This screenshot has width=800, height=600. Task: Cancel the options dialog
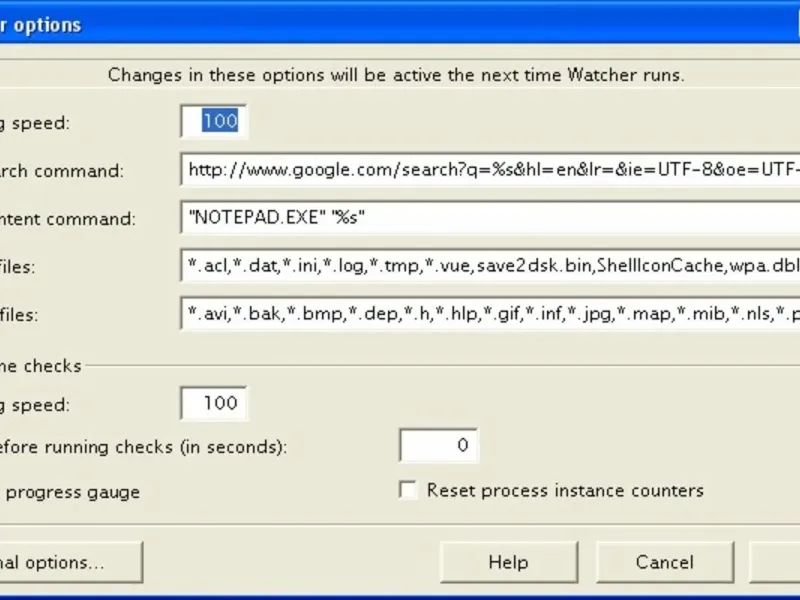[x=665, y=562]
